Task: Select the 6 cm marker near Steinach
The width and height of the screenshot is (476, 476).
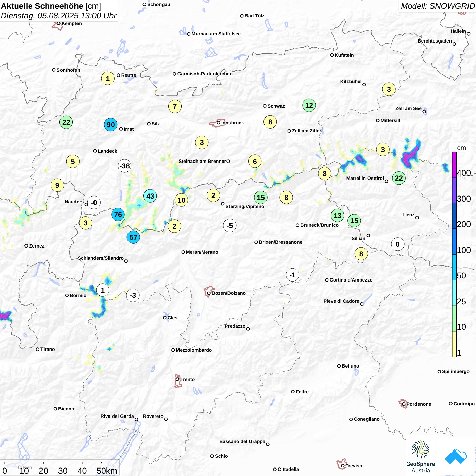Action: coord(255,161)
